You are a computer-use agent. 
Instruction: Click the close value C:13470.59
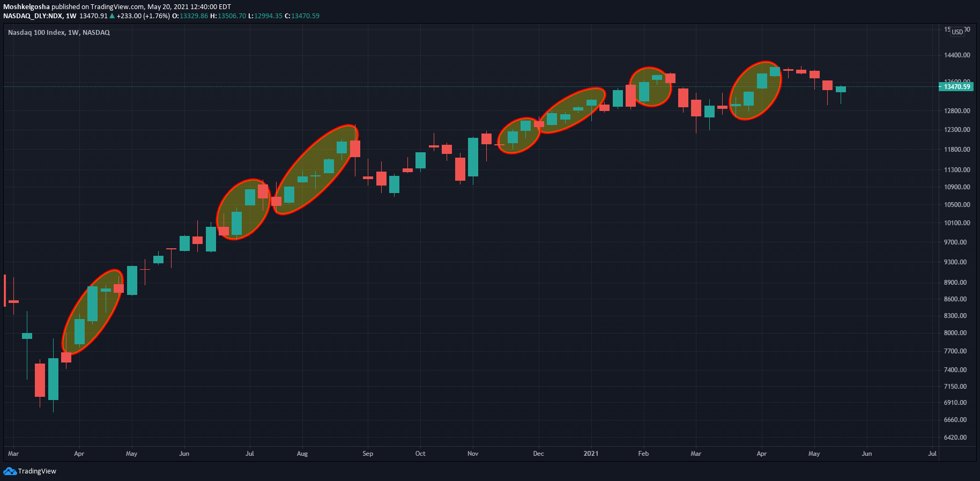click(302, 16)
